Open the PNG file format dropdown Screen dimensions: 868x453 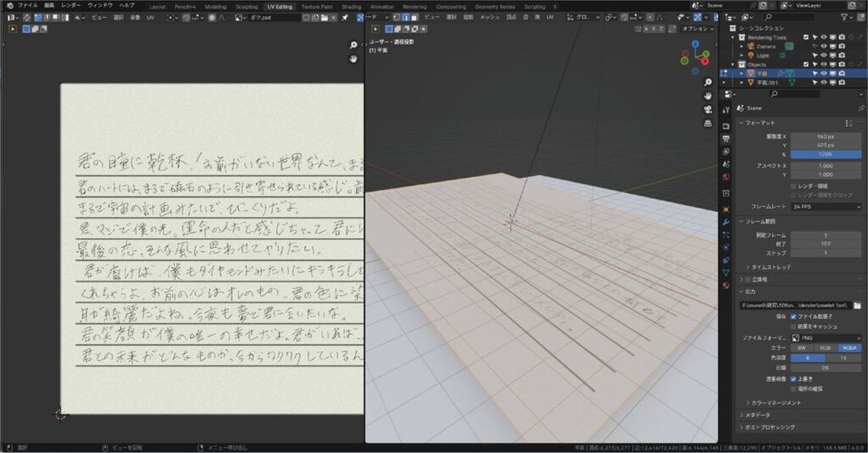(826, 338)
